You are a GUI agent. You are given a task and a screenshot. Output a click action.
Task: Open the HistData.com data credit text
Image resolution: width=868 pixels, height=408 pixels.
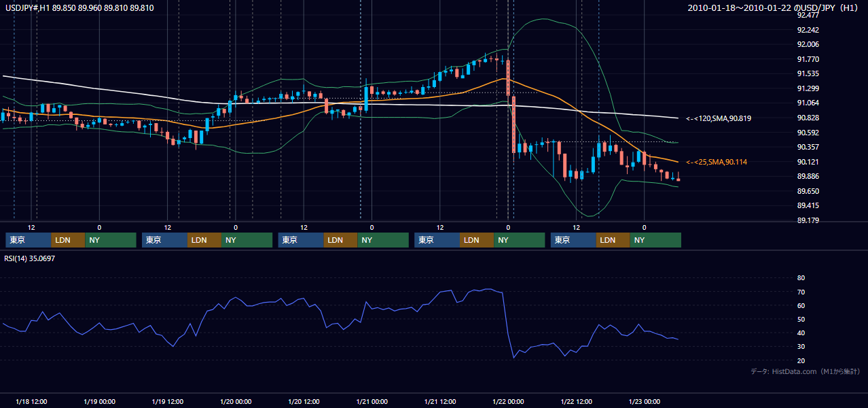[x=806, y=371]
